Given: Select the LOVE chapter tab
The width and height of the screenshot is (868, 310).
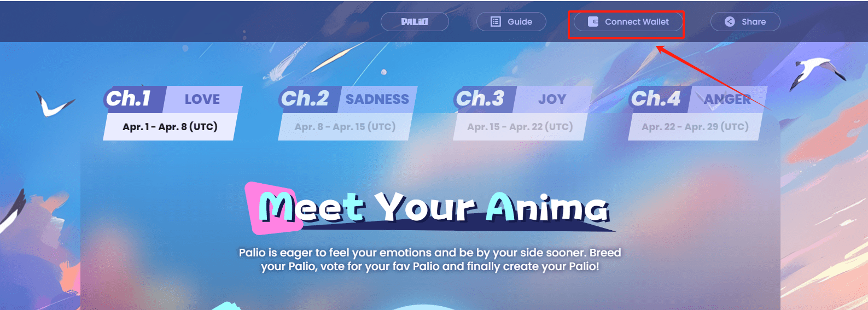Looking at the screenshot, I should (x=202, y=100).
